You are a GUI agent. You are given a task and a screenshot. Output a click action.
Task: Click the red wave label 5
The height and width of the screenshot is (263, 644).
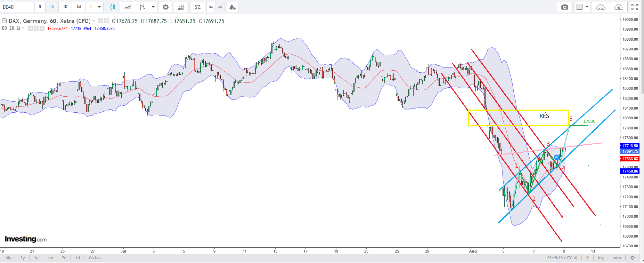coord(571,119)
